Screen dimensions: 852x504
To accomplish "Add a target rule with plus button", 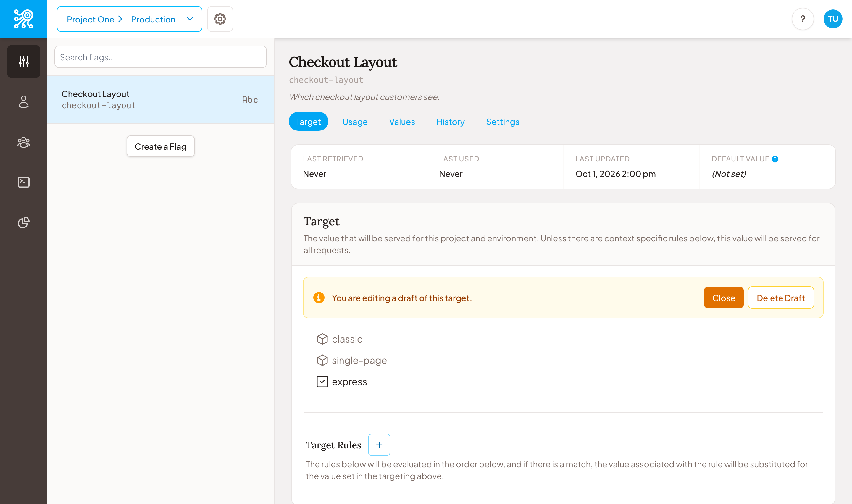I will coord(379,445).
